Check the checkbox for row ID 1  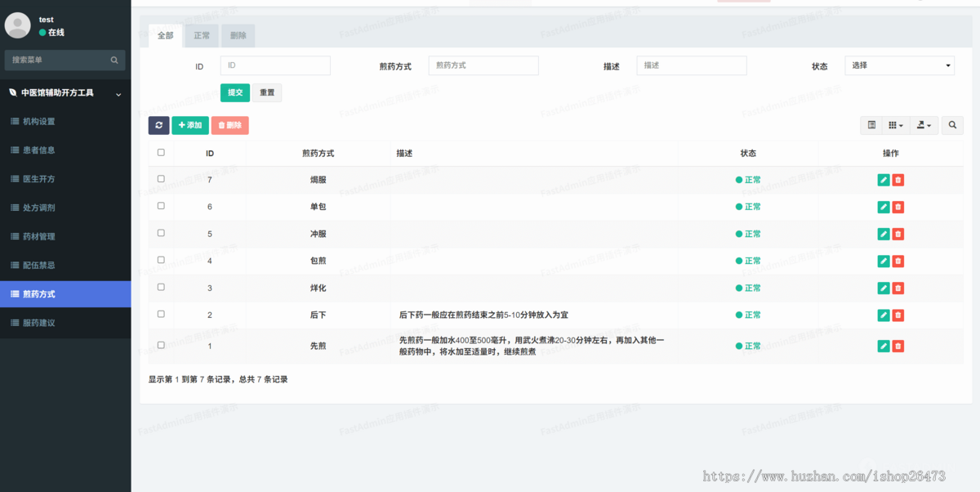[161, 344]
